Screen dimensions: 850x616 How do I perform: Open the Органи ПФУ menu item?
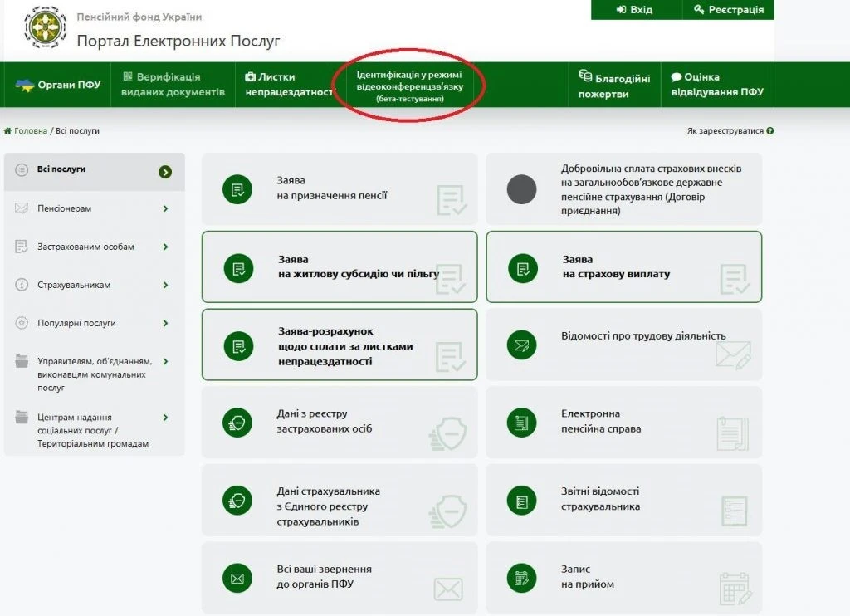pyautogui.click(x=58, y=85)
